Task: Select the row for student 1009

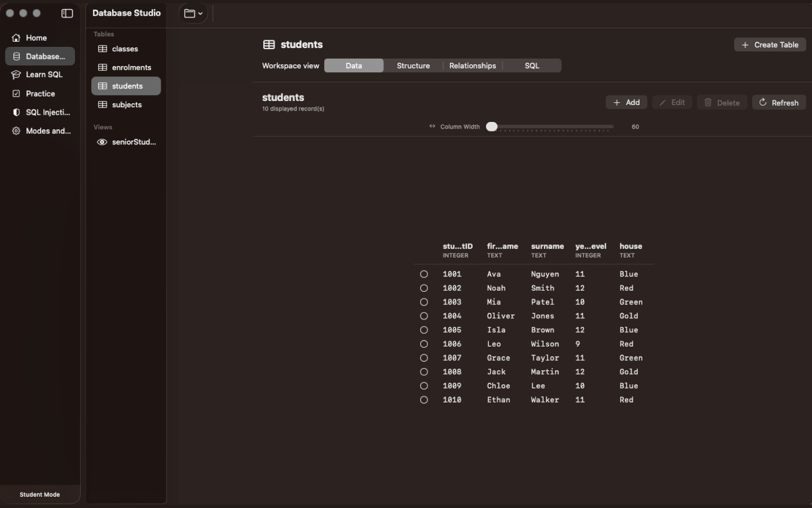Action: 424,386
